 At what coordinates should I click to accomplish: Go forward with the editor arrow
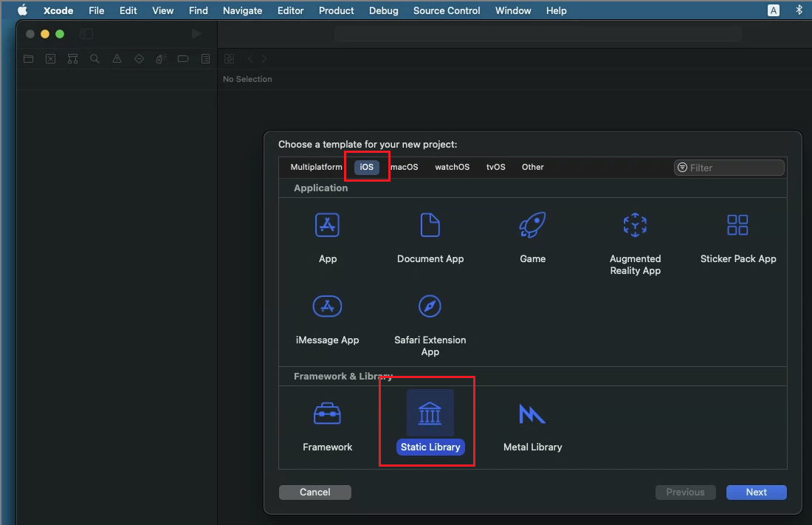[264, 58]
